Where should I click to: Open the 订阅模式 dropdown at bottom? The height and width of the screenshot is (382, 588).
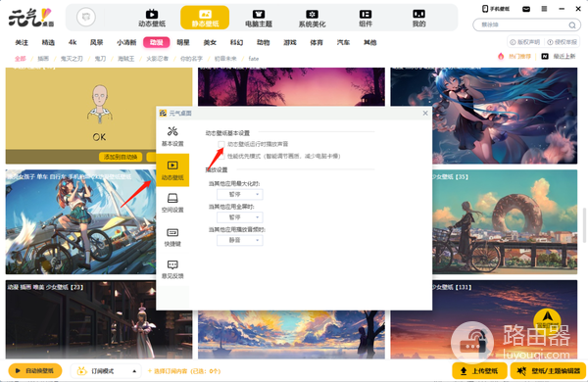tap(106, 371)
